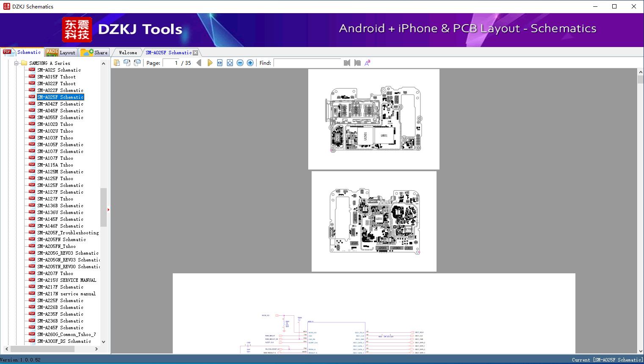Open SM-A022F Schematic file
The height and width of the screenshot is (364, 644).
[x=60, y=90]
